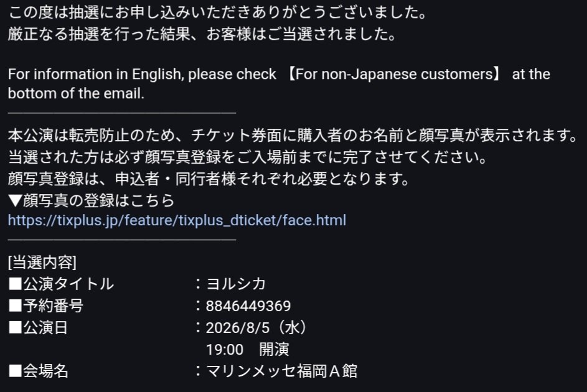Viewport: 587px width, 392px height.
Task: Click the "bottom of the email." text
Action: click(76, 93)
